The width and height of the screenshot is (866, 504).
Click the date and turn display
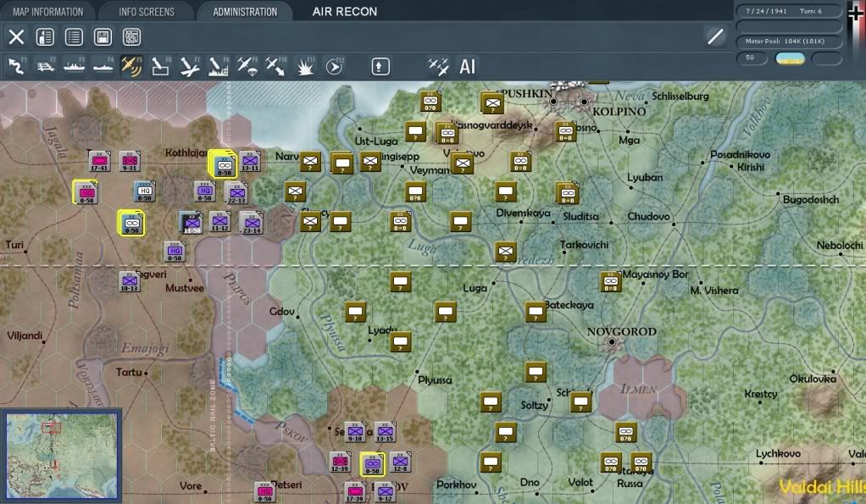point(789,10)
